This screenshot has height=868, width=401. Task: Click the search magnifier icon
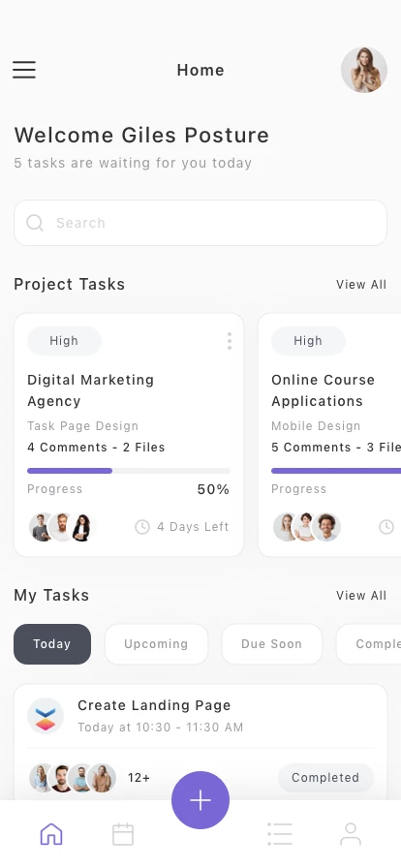pos(35,223)
